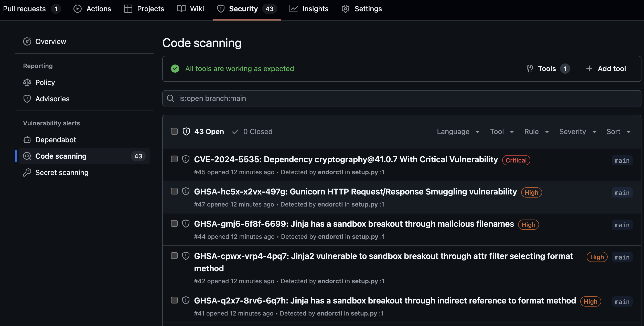644x326 pixels.
Task: Click the checkmark icon next to 0 Closed
Action: (x=235, y=132)
